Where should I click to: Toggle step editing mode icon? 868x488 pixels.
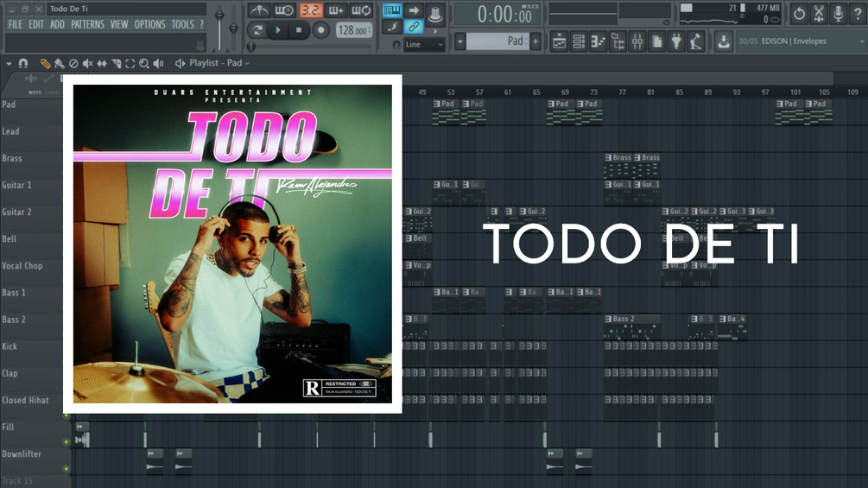[x=392, y=27]
